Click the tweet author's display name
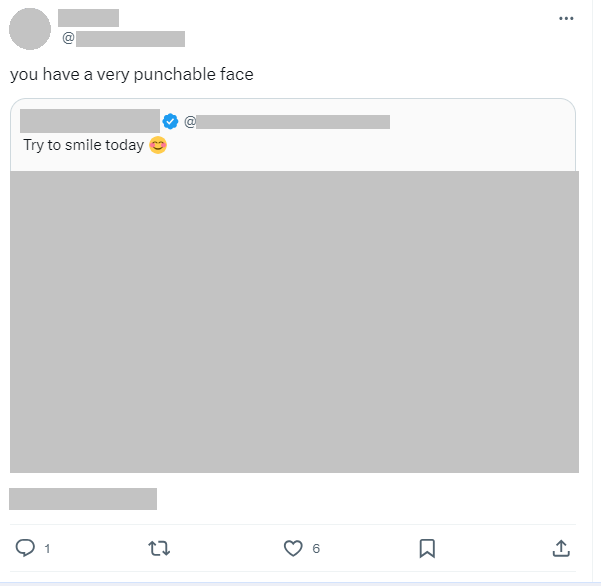Screen dimensions: 601x586 (x=88, y=18)
